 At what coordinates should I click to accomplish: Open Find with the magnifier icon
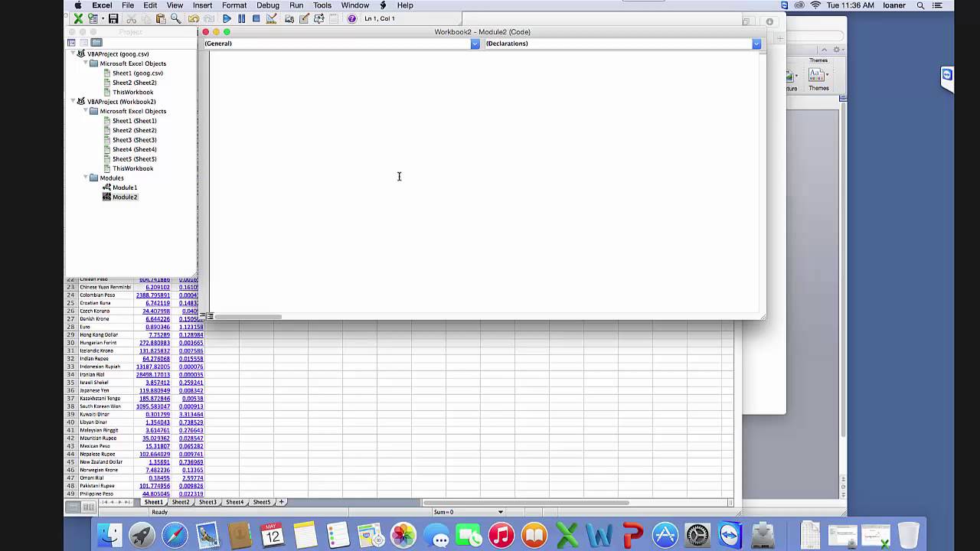pos(175,18)
